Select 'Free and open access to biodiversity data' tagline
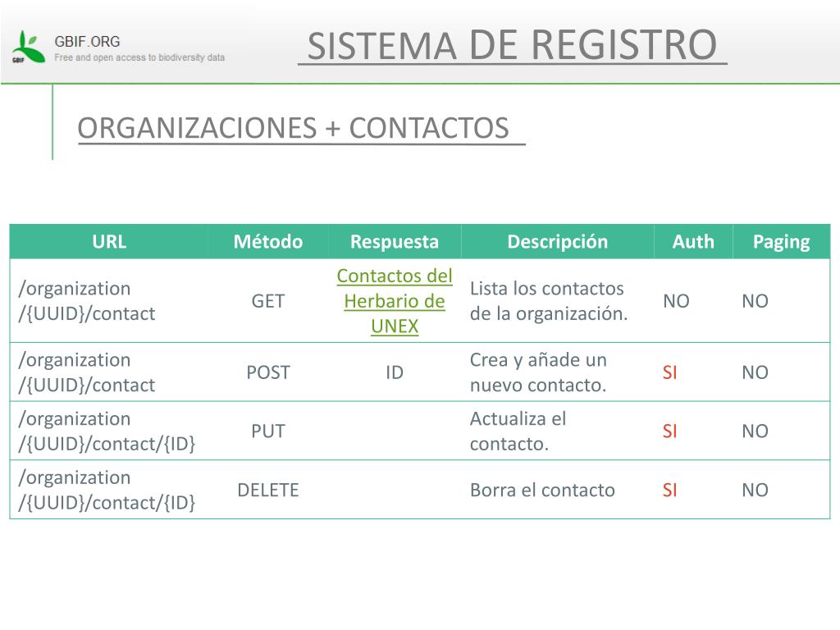The width and height of the screenshot is (840, 630). [139, 57]
